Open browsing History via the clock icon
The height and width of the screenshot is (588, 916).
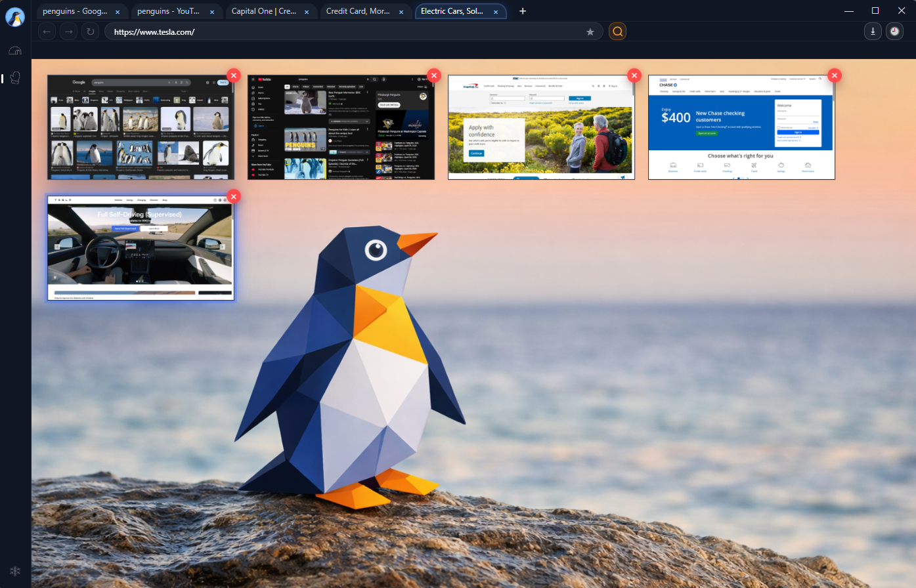point(894,31)
